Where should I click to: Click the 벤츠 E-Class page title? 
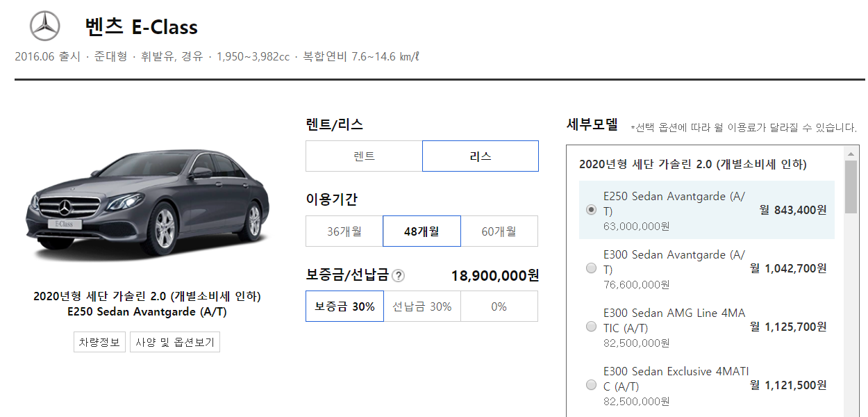point(141,27)
